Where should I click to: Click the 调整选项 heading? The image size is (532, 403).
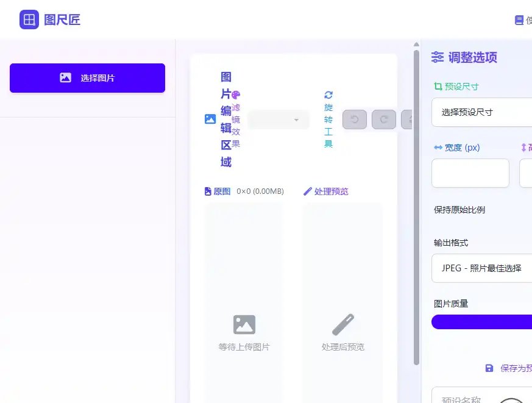point(473,57)
